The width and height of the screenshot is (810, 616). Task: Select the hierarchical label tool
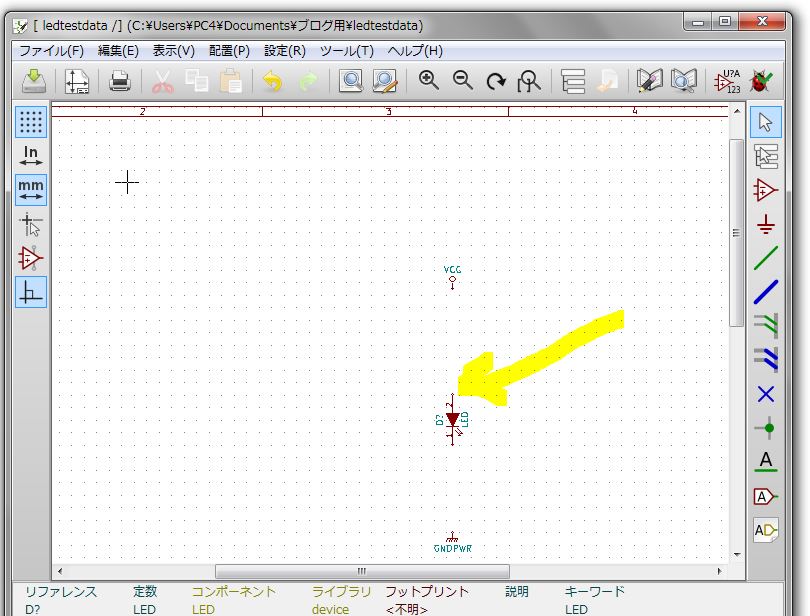click(x=766, y=530)
